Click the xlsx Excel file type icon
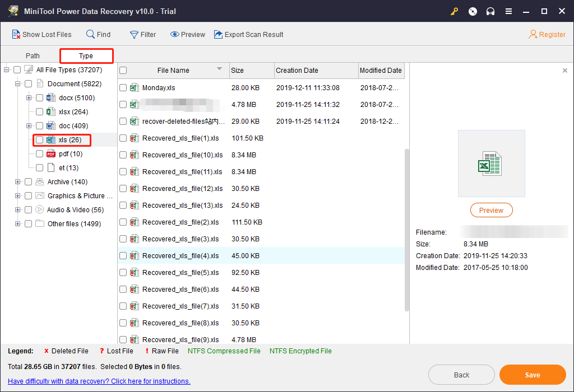Image resolution: width=574 pixels, height=392 pixels. [x=51, y=111]
